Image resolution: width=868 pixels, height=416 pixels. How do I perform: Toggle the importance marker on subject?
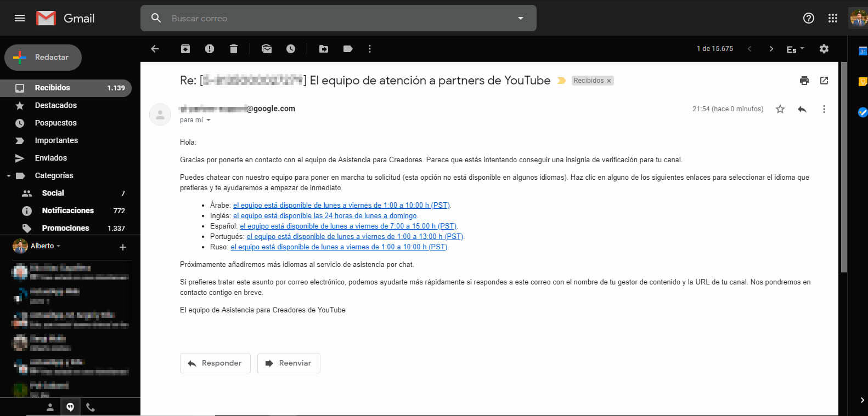tap(561, 81)
